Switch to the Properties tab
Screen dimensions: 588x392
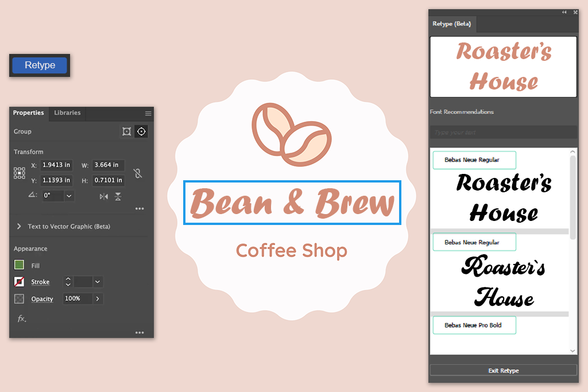[29, 113]
